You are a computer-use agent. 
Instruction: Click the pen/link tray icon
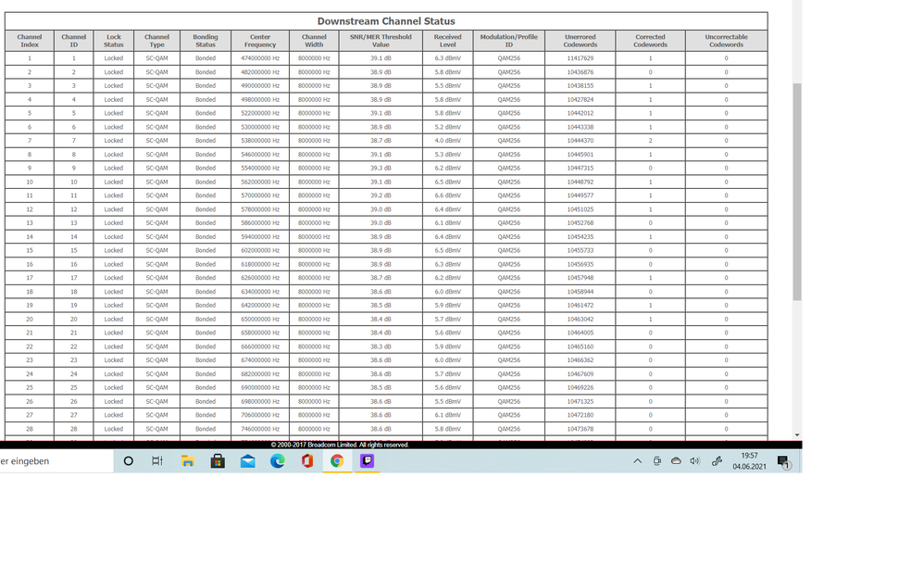(x=717, y=461)
